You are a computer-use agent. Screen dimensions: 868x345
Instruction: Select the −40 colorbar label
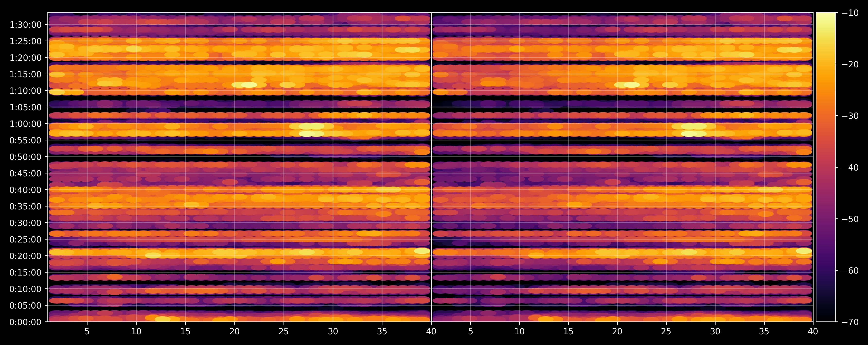tap(850, 167)
